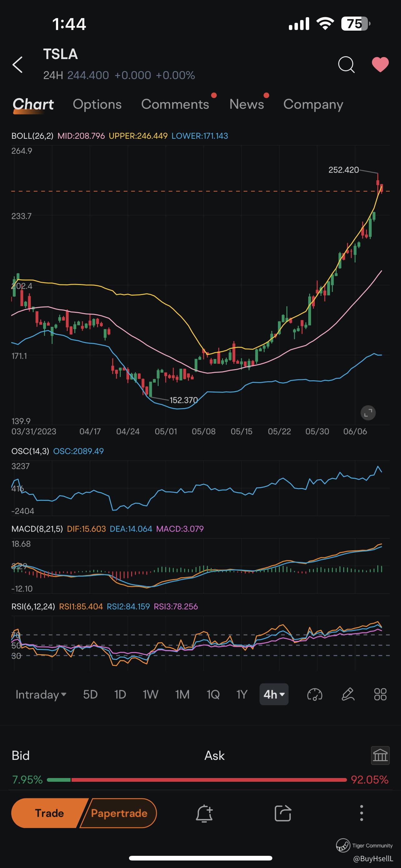Viewport: 401px width, 868px height.
Task: Tap the RSI(6,12,24) indicator label
Action: coord(33,606)
